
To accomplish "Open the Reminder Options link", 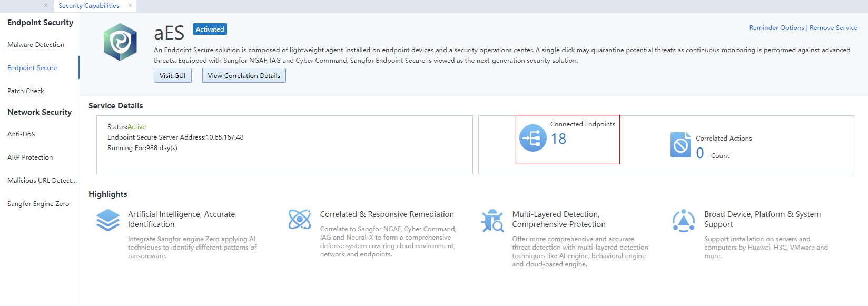I will [776, 28].
